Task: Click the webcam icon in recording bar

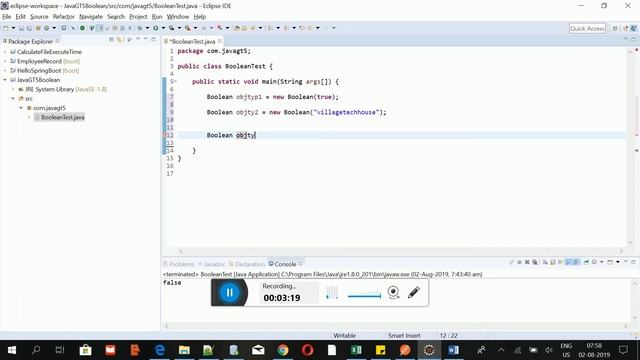Action: [393, 292]
